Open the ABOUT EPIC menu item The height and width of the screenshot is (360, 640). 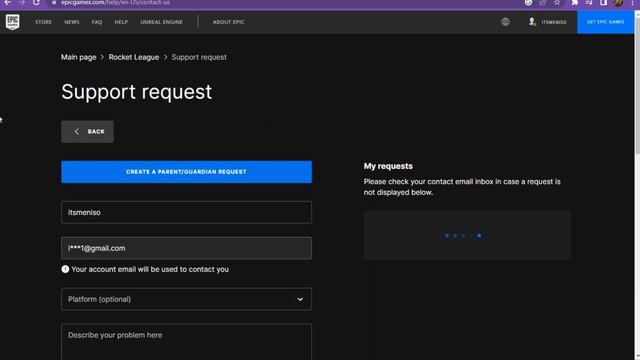point(229,22)
